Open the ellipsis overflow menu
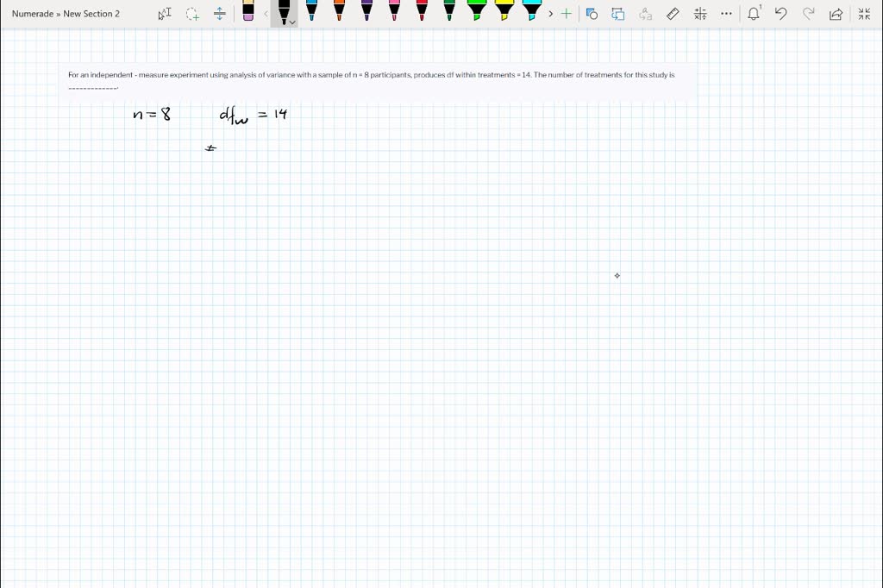 pos(726,13)
